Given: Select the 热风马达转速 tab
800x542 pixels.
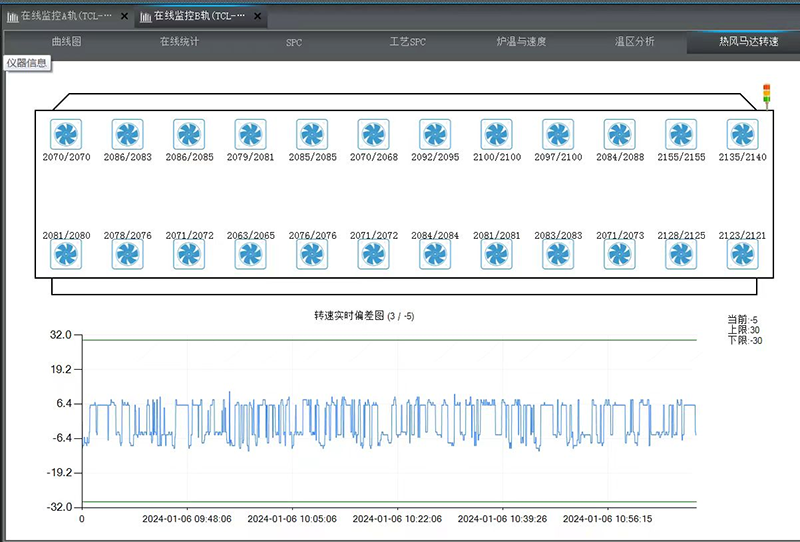Looking at the screenshot, I should click(x=741, y=43).
